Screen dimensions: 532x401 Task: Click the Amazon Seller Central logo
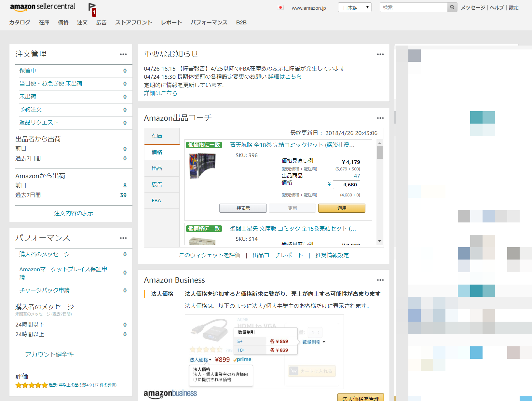tap(42, 7)
